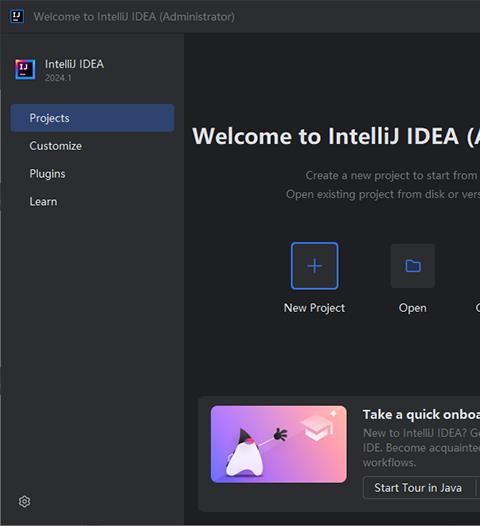Open the settings gear options menu
The height and width of the screenshot is (526, 480).
tap(24, 502)
